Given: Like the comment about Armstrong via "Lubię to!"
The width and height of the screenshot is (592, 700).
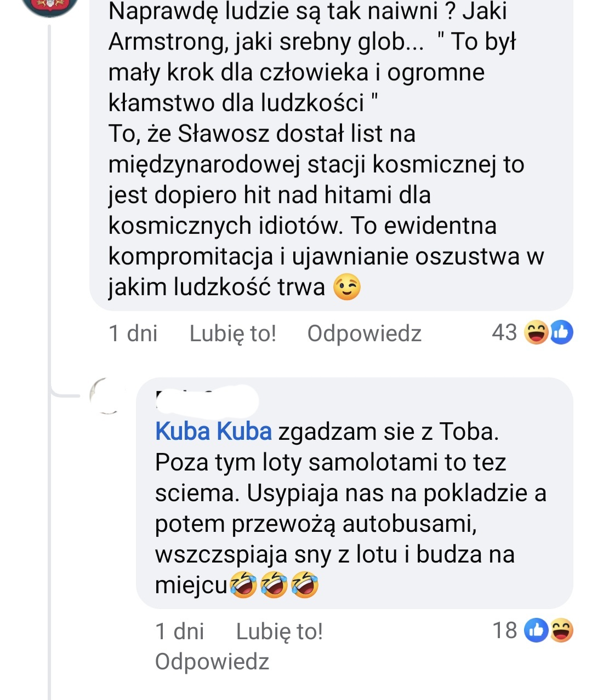Looking at the screenshot, I should pos(232,333).
